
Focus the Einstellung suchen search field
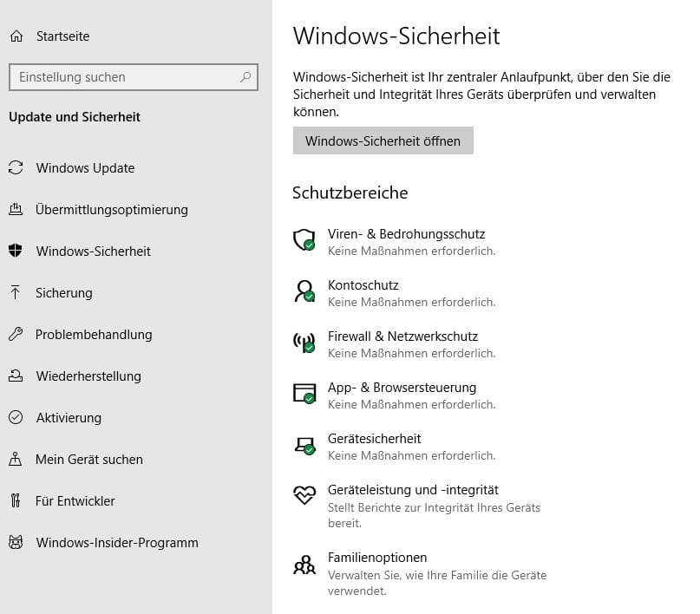[121, 77]
